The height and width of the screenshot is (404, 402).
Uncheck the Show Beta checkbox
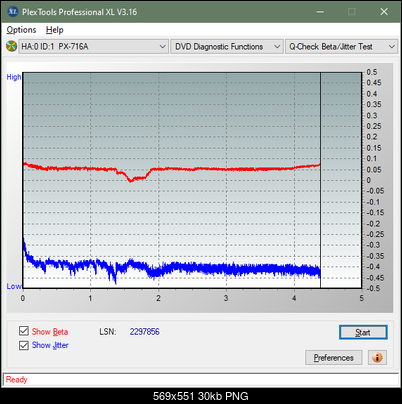(24, 331)
